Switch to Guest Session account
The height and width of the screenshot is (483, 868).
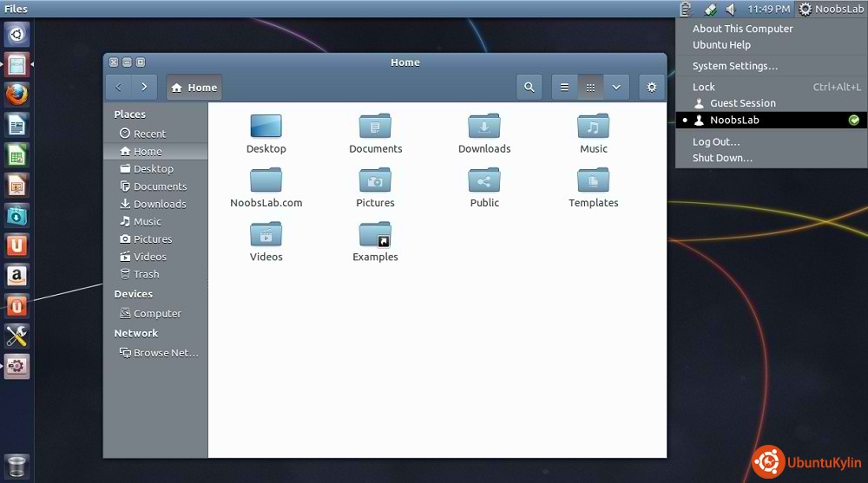click(742, 102)
